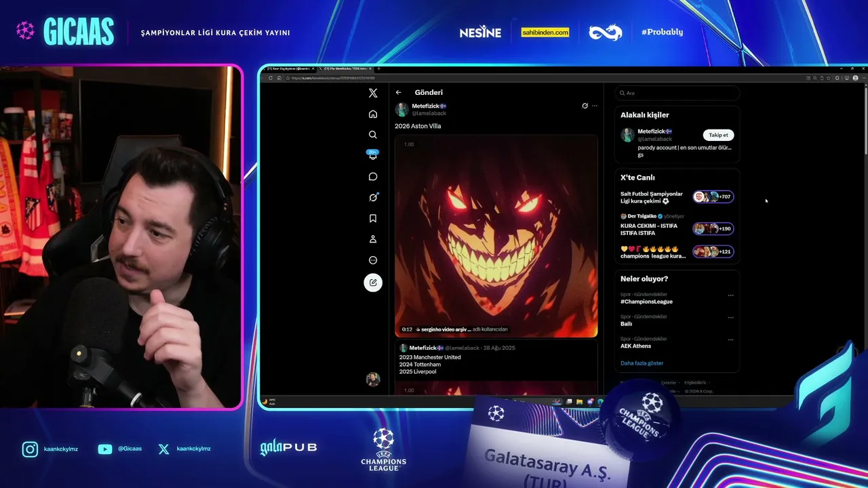868x488 pixels.
Task: Click the weather widget on the Windows taskbar
Action: coord(269,401)
